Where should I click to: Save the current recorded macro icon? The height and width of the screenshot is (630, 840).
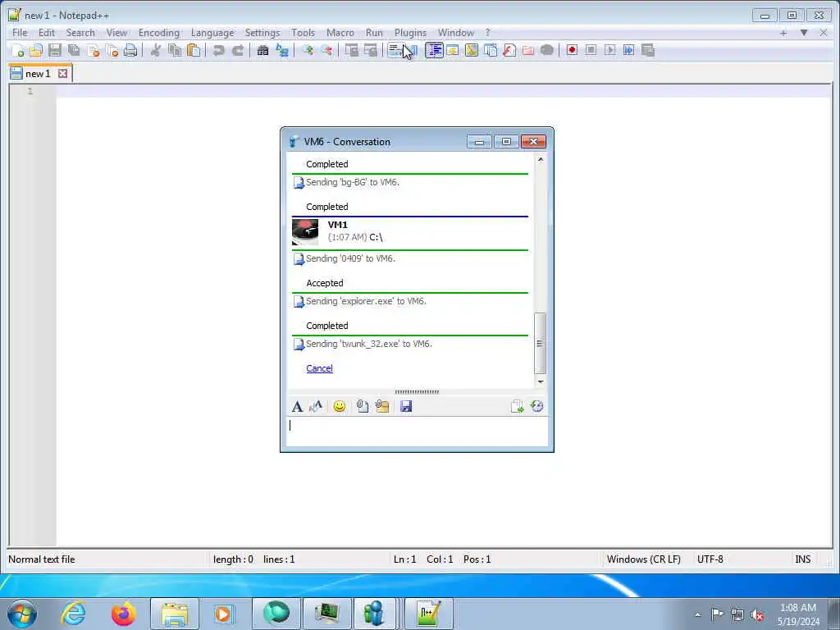(648, 50)
